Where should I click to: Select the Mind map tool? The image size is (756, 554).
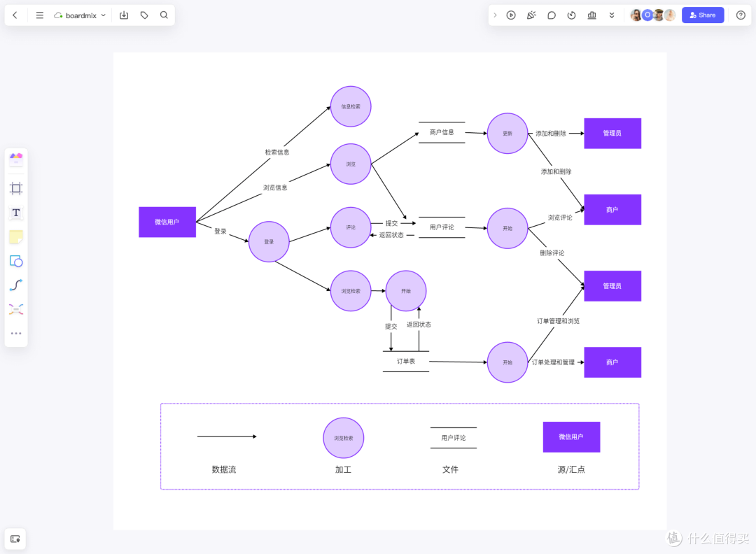coord(16,309)
